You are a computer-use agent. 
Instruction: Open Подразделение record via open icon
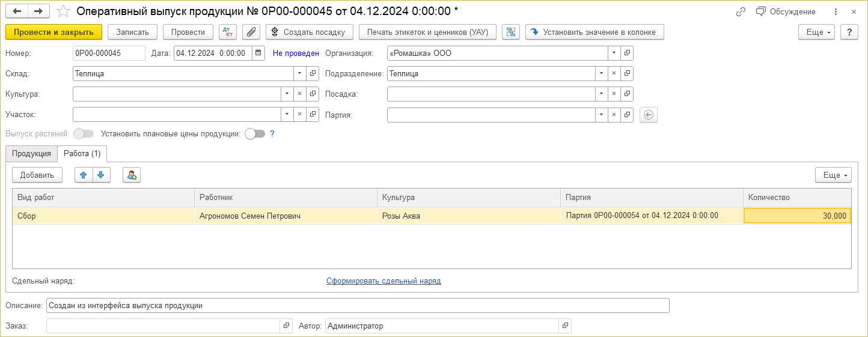coord(627,73)
